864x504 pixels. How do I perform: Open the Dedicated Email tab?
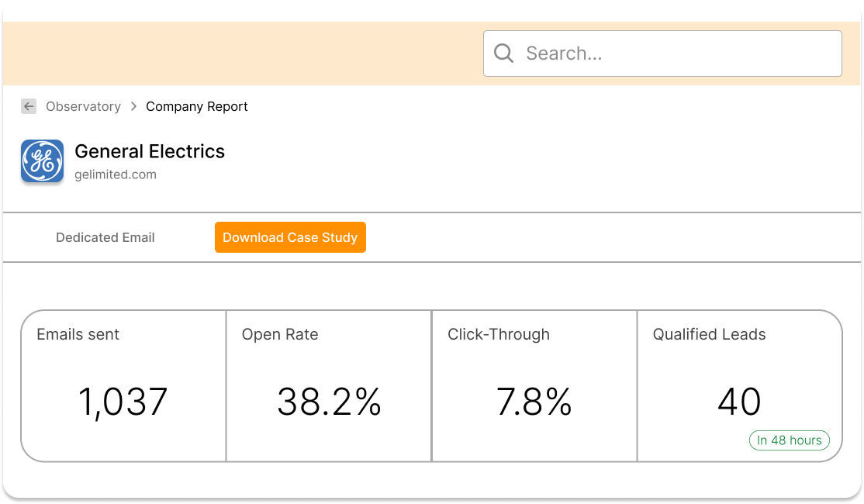tap(105, 238)
